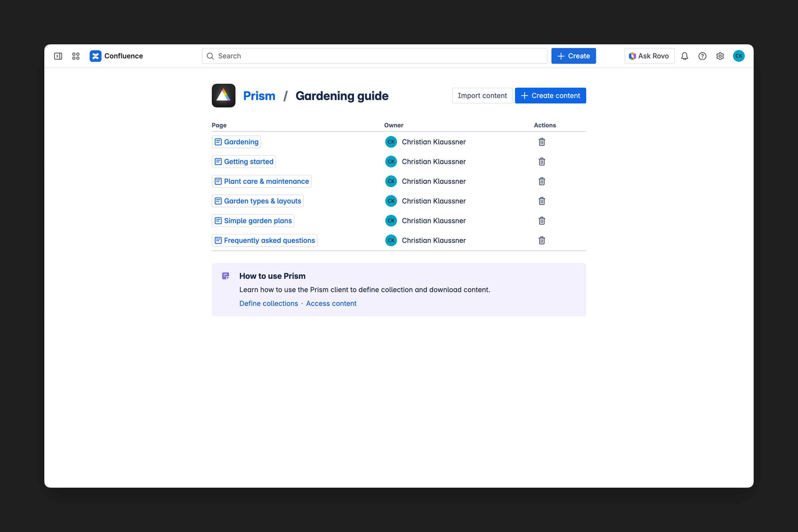Open notifications bell
Image resolution: width=798 pixels, height=532 pixels.
click(x=684, y=56)
